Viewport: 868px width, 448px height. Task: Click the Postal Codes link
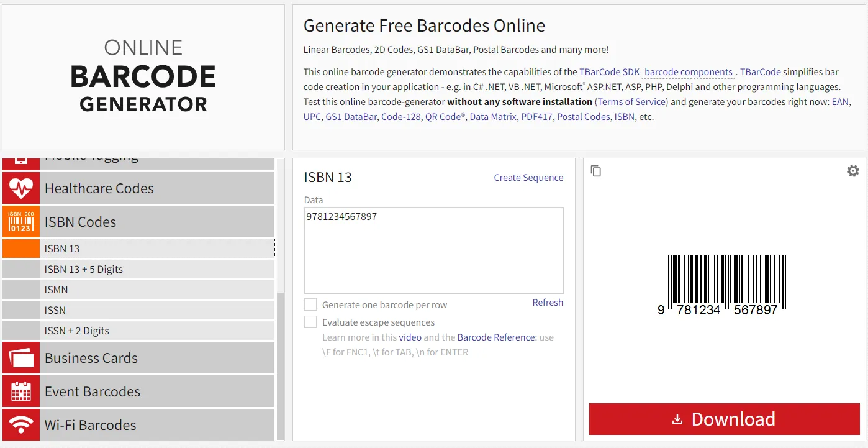[x=584, y=117]
